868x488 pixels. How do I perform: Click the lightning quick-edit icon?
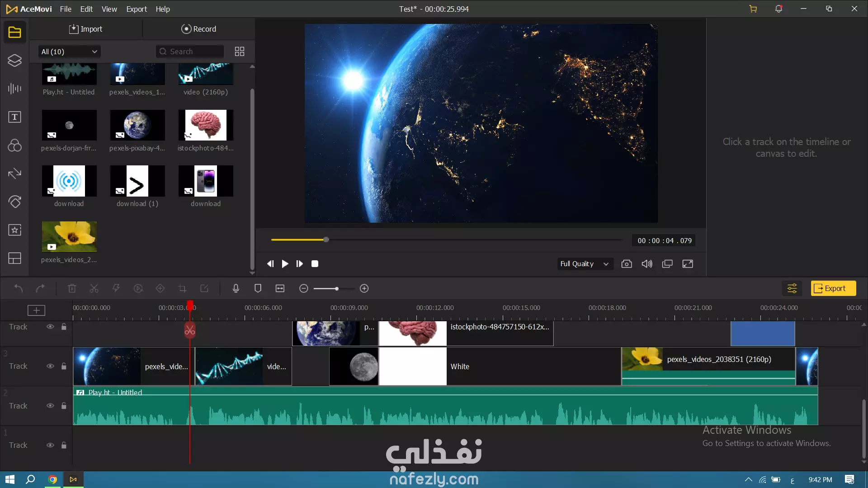(116, 288)
